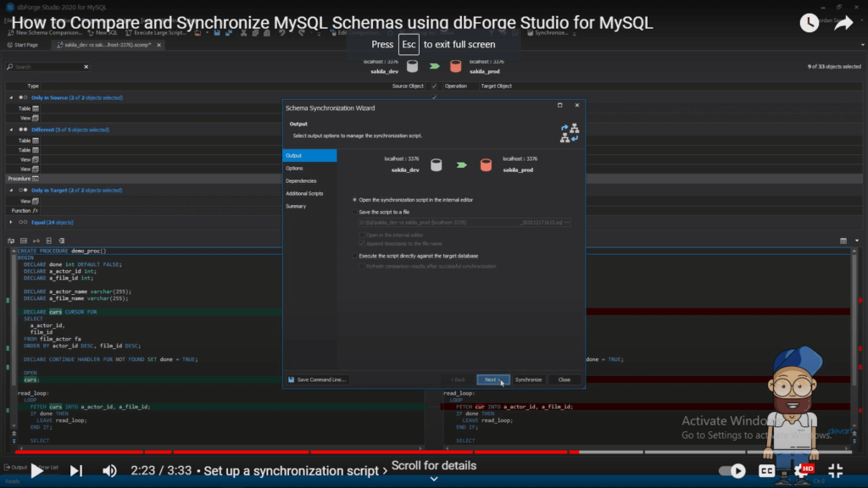Viewport: 868px width, 488px height.
Task: Click Execute Large Script toolbar item
Action: coord(157,33)
